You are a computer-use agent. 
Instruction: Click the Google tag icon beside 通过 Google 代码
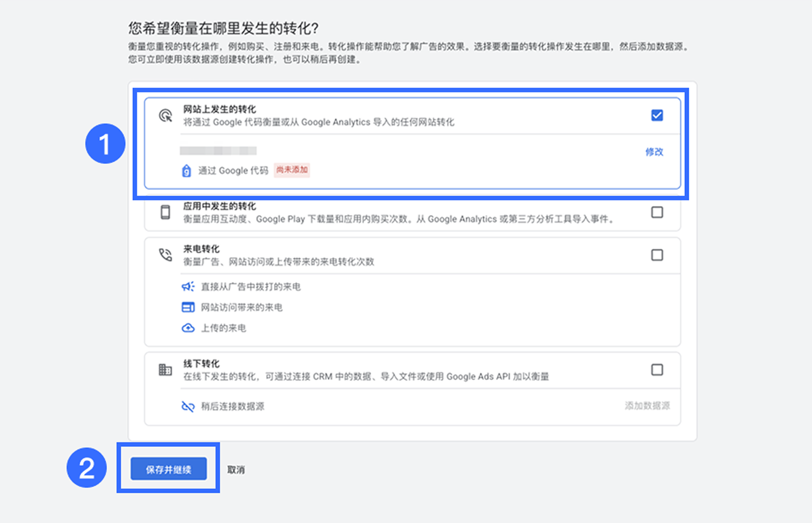[x=186, y=171]
